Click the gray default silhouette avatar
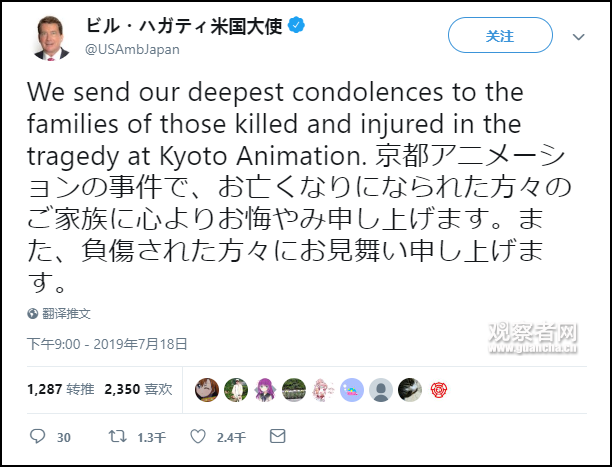 pos(381,389)
